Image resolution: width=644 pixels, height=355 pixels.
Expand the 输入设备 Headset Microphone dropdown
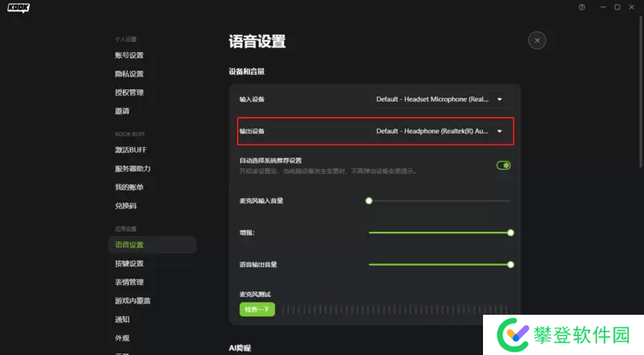tap(442, 99)
